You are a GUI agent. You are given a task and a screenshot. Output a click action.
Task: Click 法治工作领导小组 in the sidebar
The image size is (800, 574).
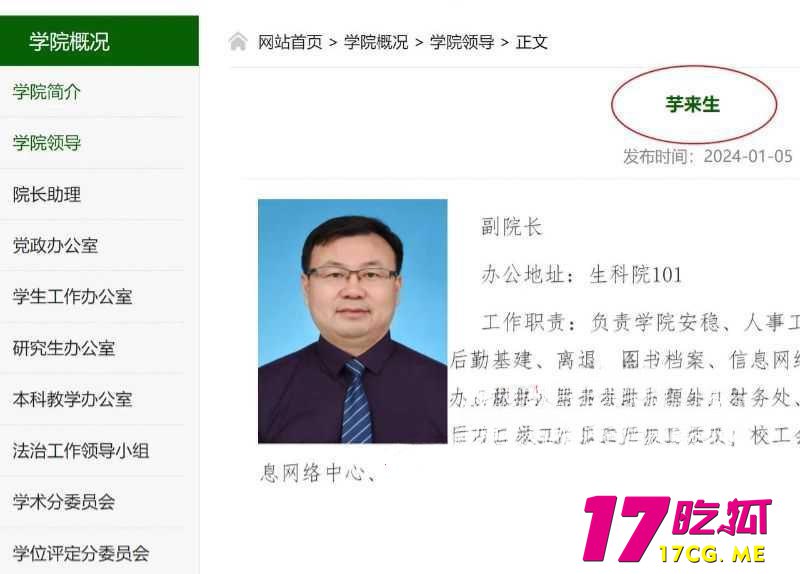pyautogui.click(x=81, y=451)
